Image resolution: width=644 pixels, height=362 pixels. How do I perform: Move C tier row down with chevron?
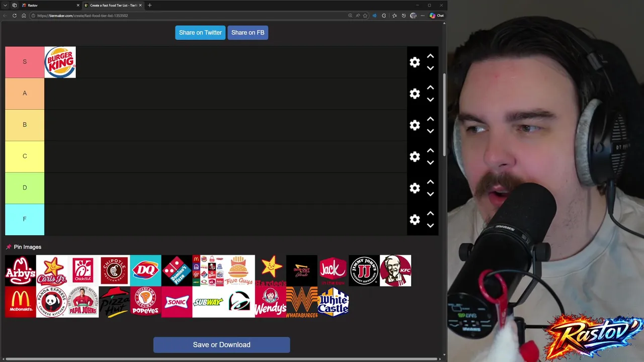point(430,163)
